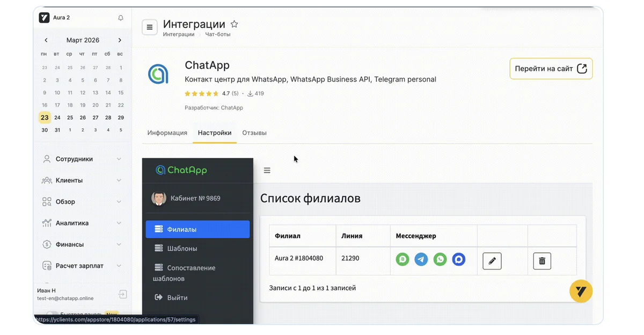Click the Финансы dollar icon

47,244
